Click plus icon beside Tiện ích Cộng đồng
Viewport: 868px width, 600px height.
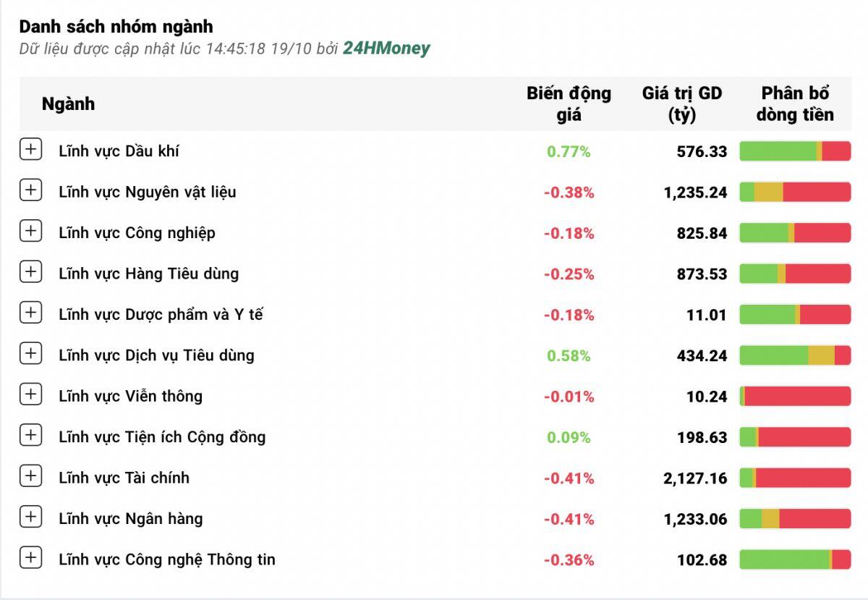(30, 435)
